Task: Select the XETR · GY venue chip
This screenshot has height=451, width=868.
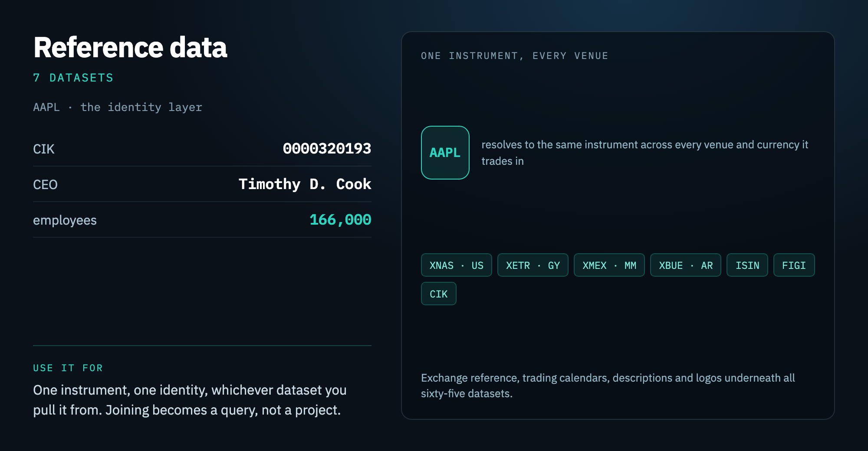Action: (533, 265)
